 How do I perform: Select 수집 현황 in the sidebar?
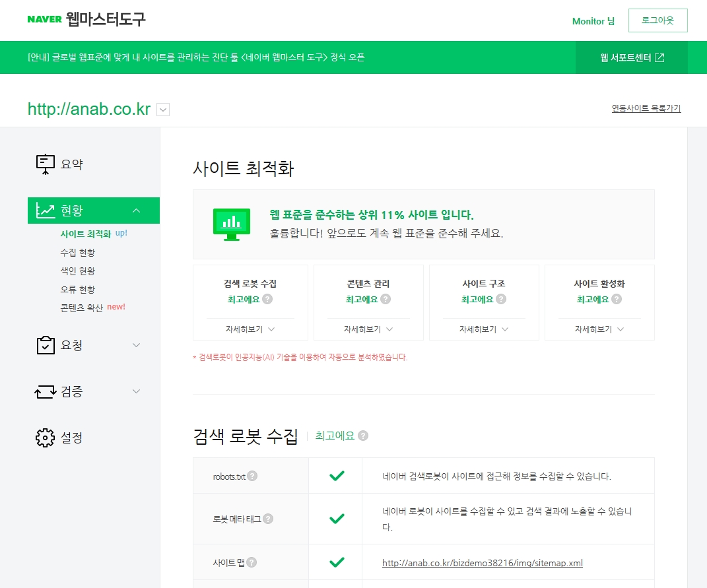click(77, 252)
